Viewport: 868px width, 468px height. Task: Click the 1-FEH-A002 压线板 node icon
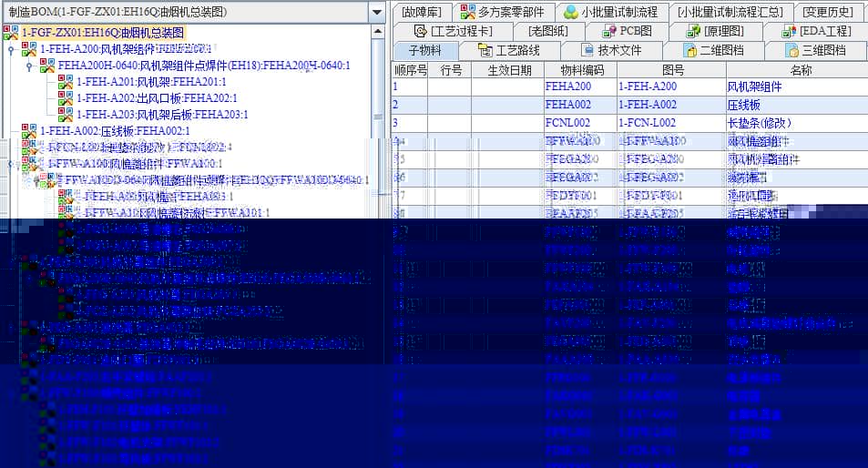coord(29,131)
